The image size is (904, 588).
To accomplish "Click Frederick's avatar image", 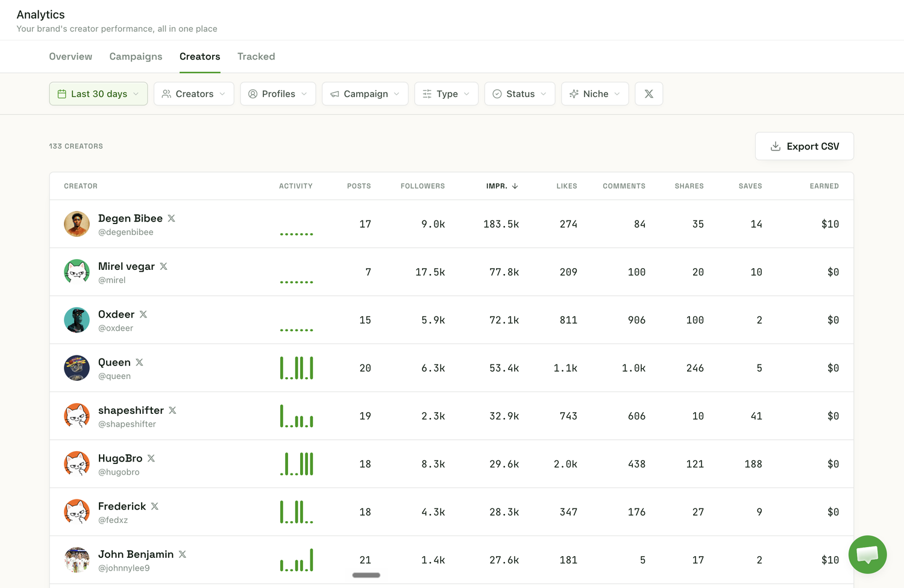I will coord(77,512).
